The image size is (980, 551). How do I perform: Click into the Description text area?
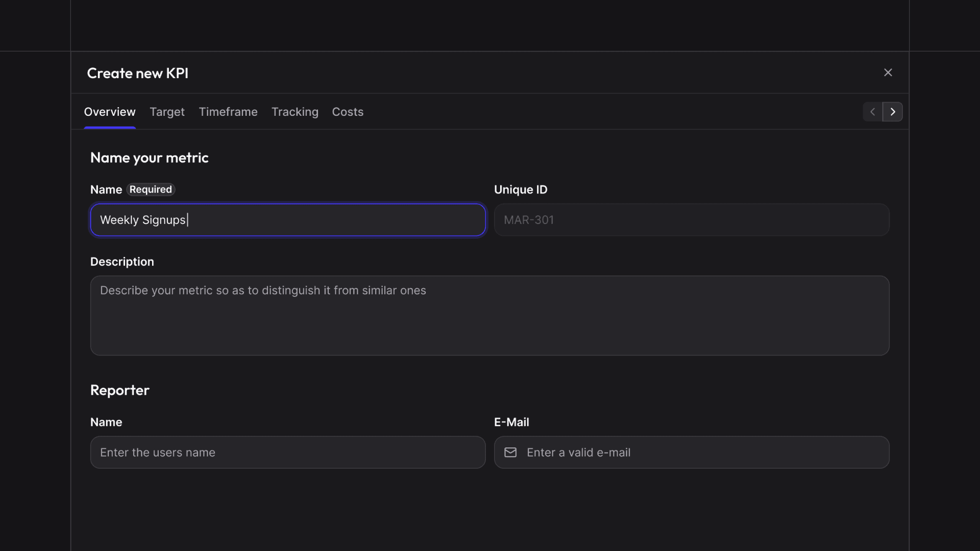[490, 316]
